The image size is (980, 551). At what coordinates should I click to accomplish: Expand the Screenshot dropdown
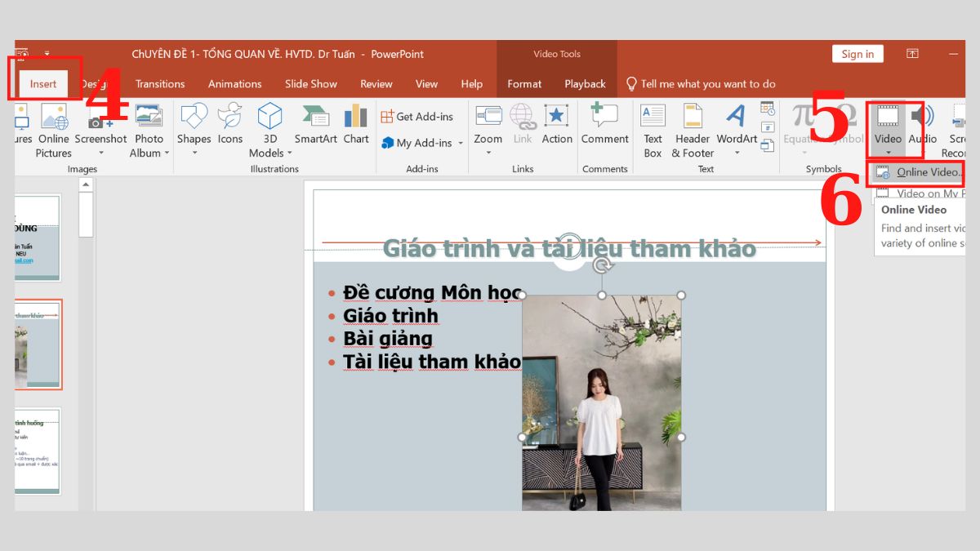tap(100, 153)
